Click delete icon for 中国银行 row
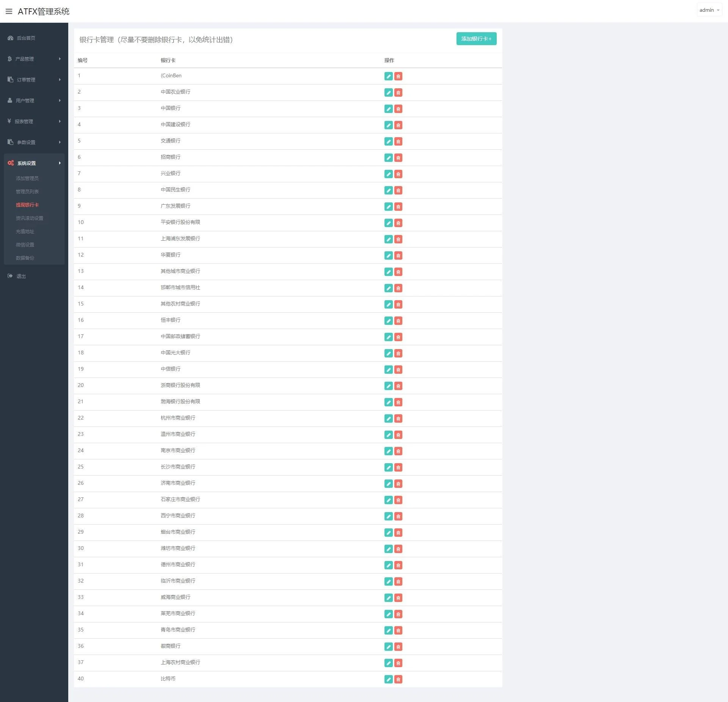728x702 pixels. 398,109
